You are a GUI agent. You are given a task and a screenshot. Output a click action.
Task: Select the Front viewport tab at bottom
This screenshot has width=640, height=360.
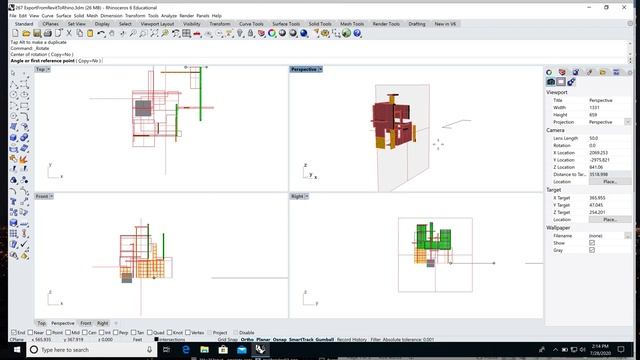click(x=86, y=323)
